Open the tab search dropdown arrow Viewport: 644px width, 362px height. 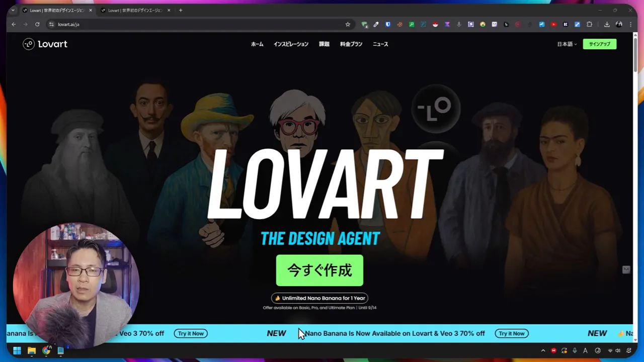pos(13,10)
